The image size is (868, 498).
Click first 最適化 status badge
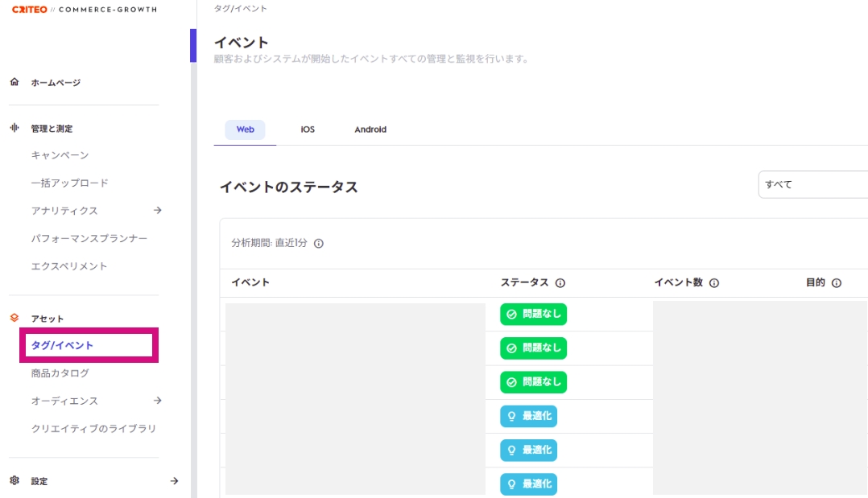coord(529,416)
